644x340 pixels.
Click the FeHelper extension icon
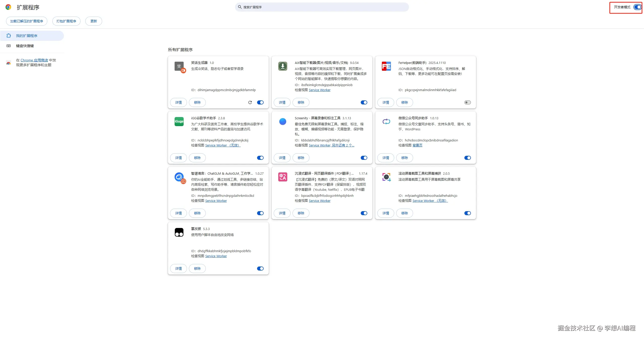point(386,66)
